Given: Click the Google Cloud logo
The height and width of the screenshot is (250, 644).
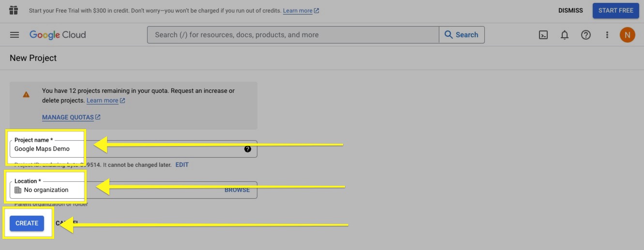Looking at the screenshot, I should 58,35.
